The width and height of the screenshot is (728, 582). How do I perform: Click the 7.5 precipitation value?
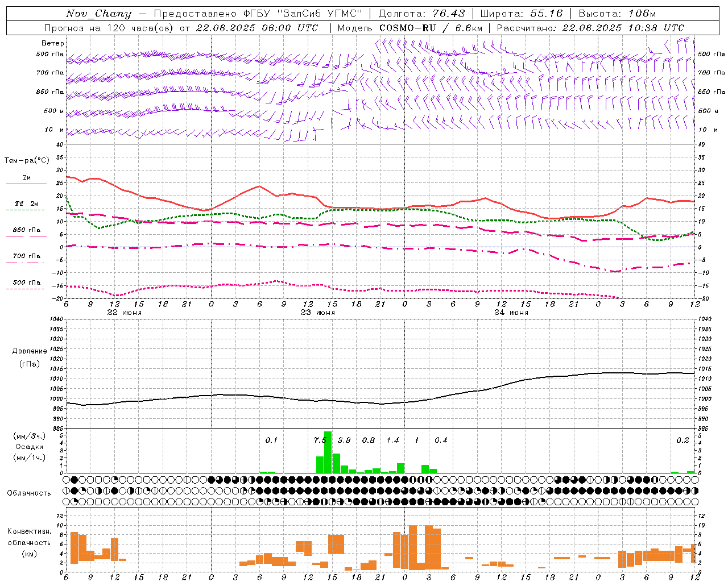click(x=320, y=440)
